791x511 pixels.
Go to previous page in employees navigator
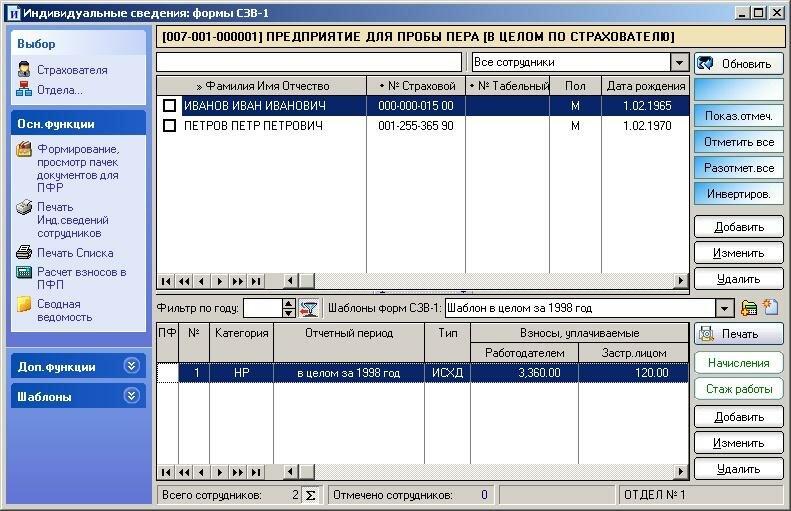[x=184, y=281]
